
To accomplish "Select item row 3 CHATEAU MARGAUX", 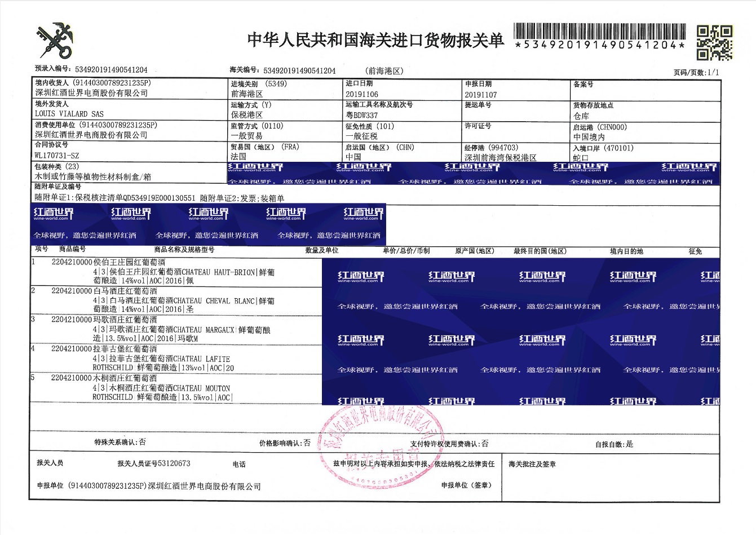I will (x=183, y=329).
